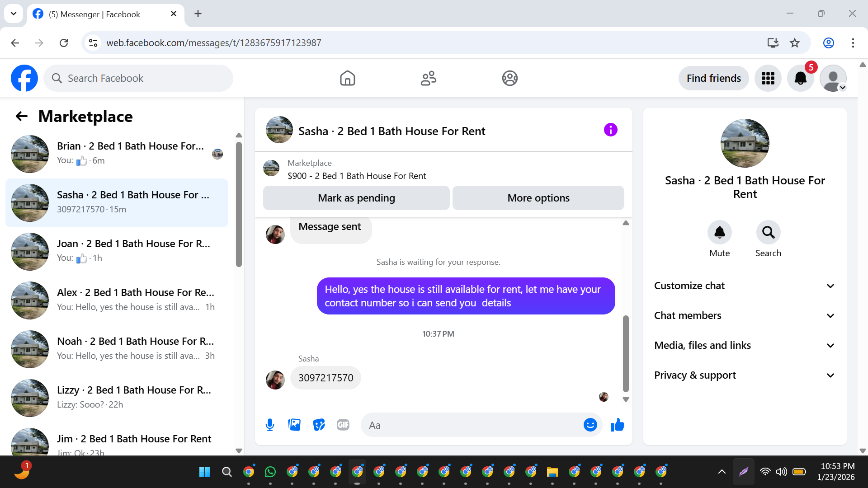Screen dimensions: 868x488
Task: Search within the conversation
Action: tap(768, 232)
